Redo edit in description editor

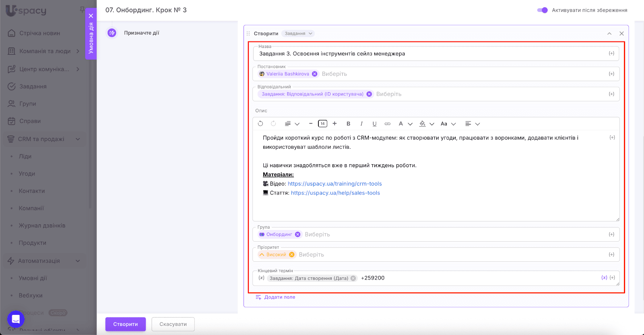[x=273, y=124]
